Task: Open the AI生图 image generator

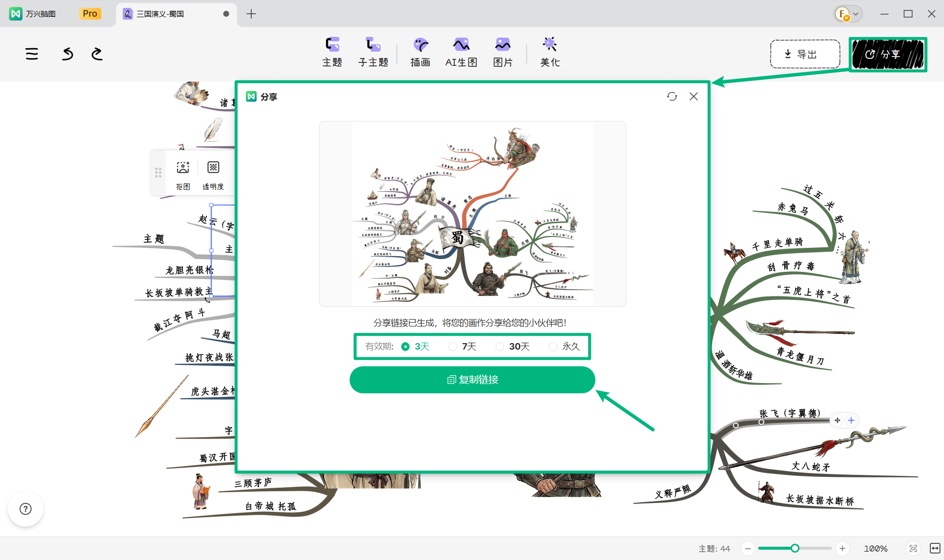Action: 461,52
